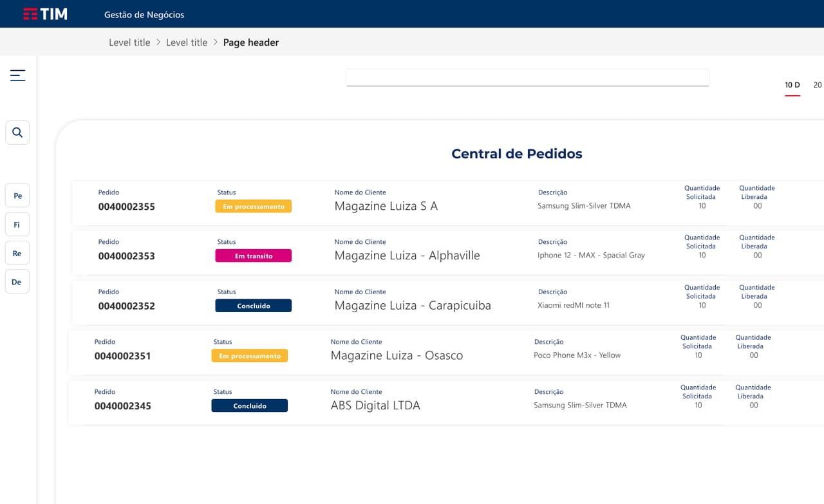Open the De sidebar shortcut

point(17,282)
